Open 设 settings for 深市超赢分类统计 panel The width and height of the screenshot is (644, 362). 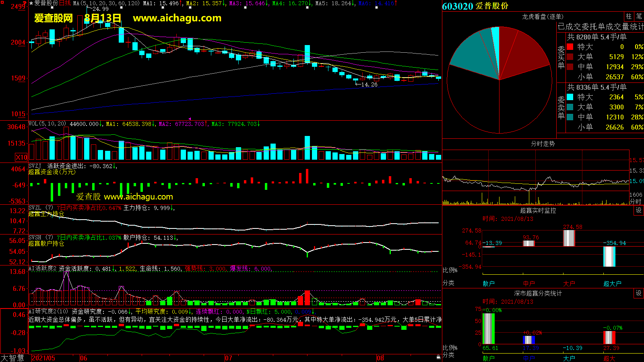(x=638, y=293)
